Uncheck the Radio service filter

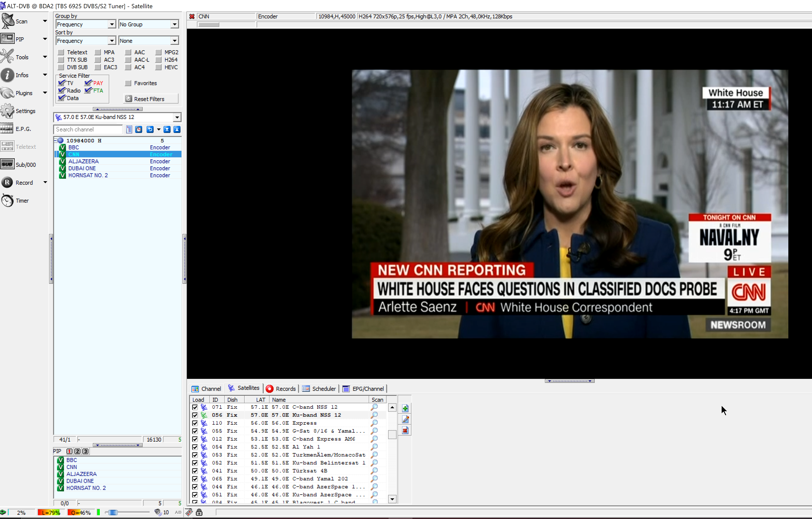(x=62, y=90)
